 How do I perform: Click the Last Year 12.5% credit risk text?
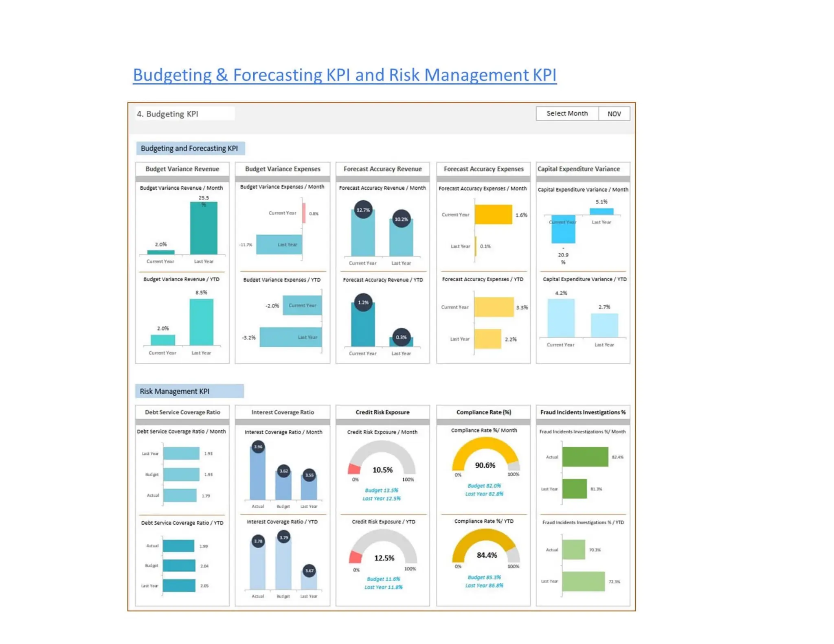coord(382,499)
